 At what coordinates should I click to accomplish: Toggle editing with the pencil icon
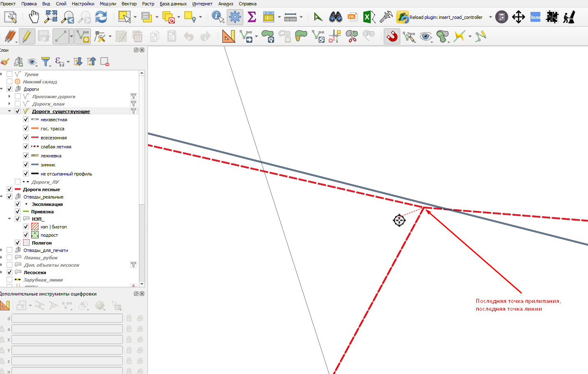point(27,36)
